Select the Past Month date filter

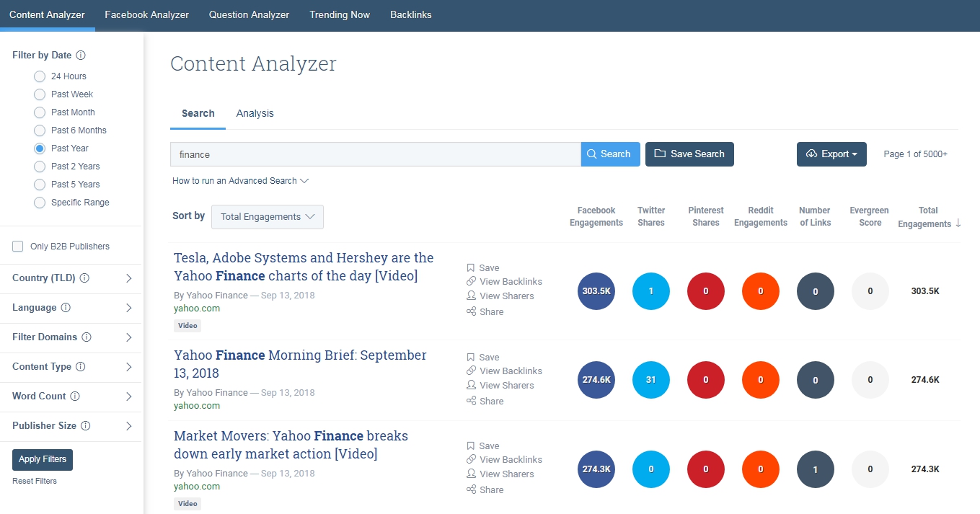coord(40,112)
